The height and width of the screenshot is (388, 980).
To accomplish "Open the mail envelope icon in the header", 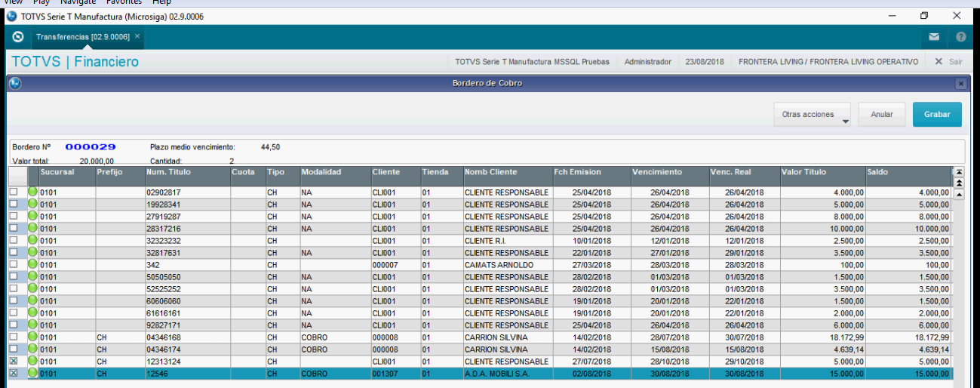I will click(934, 36).
